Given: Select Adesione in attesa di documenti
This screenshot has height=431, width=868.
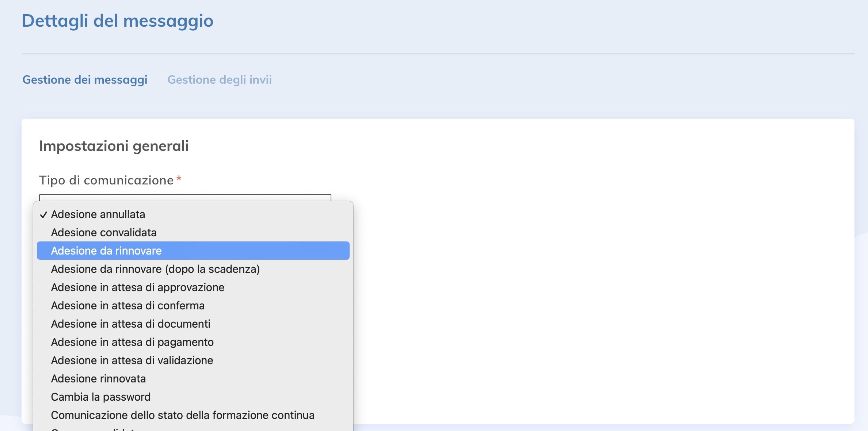Looking at the screenshot, I should [131, 324].
